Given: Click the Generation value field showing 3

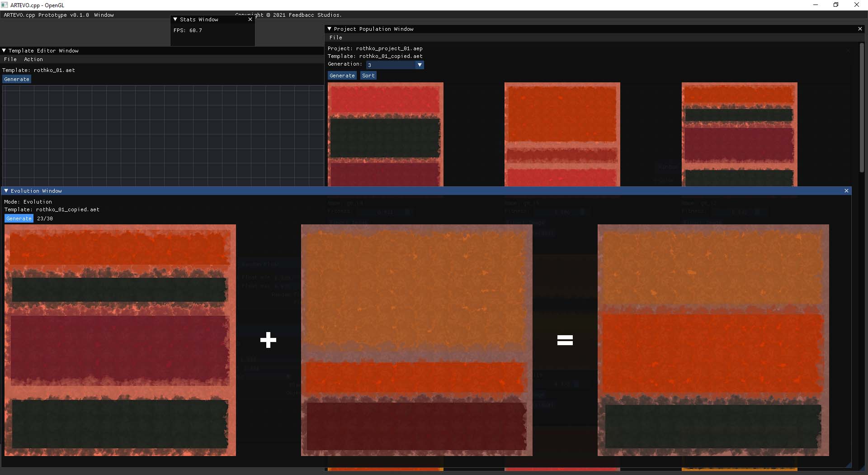Looking at the screenshot, I should (391, 65).
